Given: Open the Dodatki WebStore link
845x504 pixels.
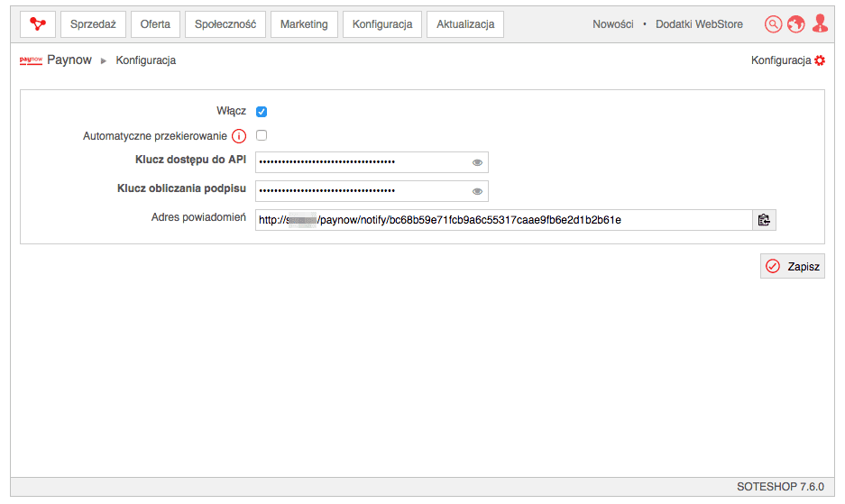Looking at the screenshot, I should (x=699, y=24).
